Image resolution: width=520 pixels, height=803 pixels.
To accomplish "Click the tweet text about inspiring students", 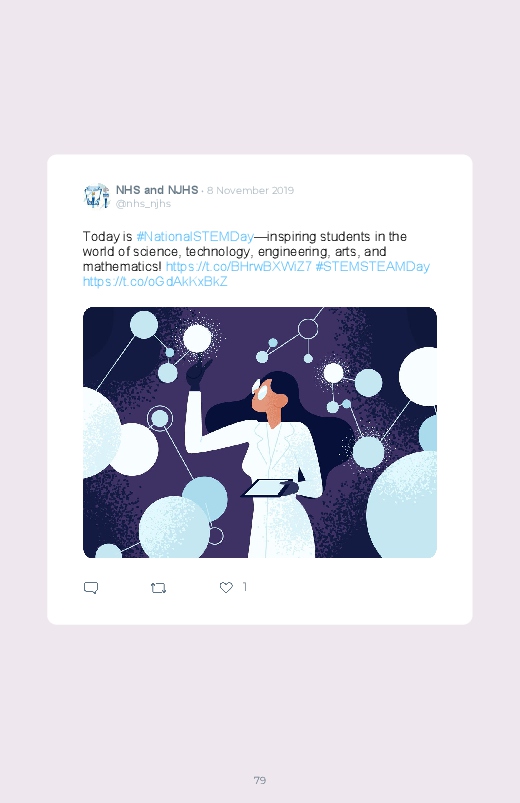I will click(245, 251).
